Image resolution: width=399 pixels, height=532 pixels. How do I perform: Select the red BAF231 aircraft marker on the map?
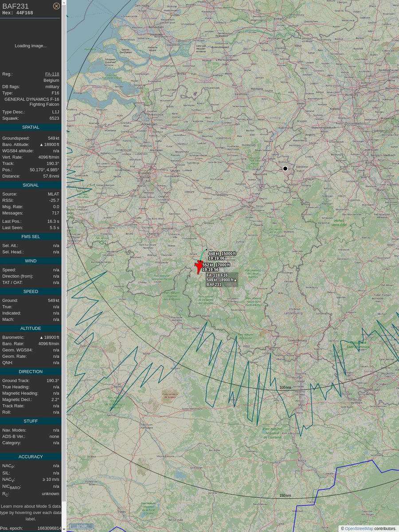[198, 266]
